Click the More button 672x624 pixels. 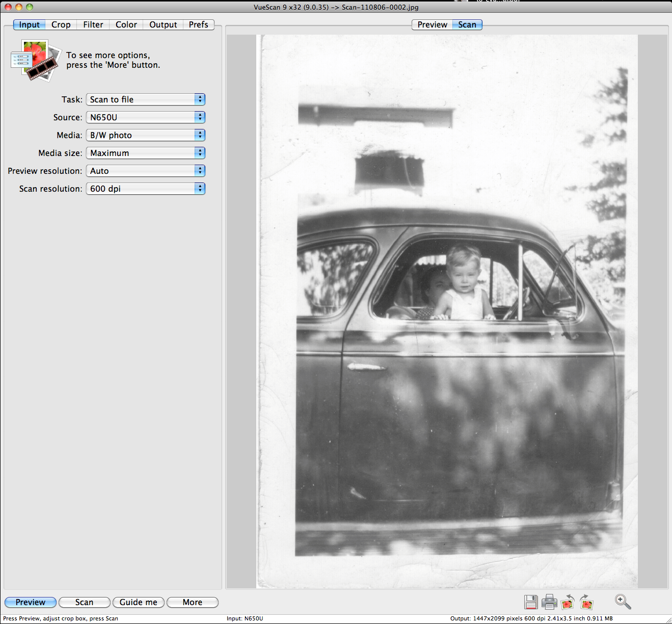tap(193, 602)
